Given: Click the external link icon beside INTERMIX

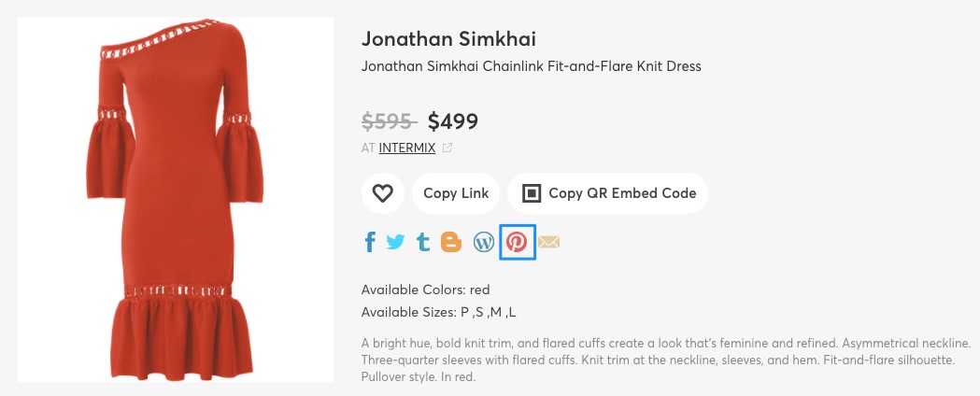Looking at the screenshot, I should point(447,148).
